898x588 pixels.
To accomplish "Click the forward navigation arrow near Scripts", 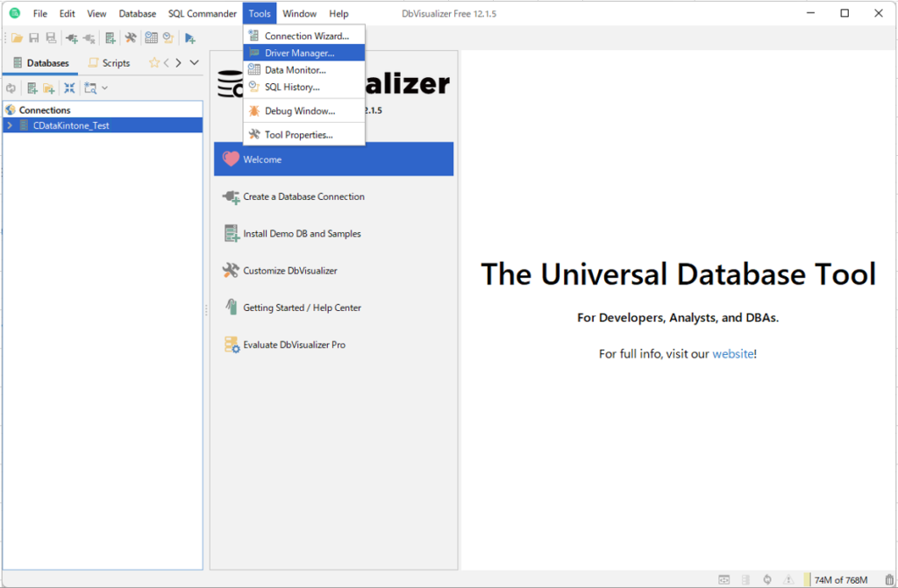I will 179,63.
